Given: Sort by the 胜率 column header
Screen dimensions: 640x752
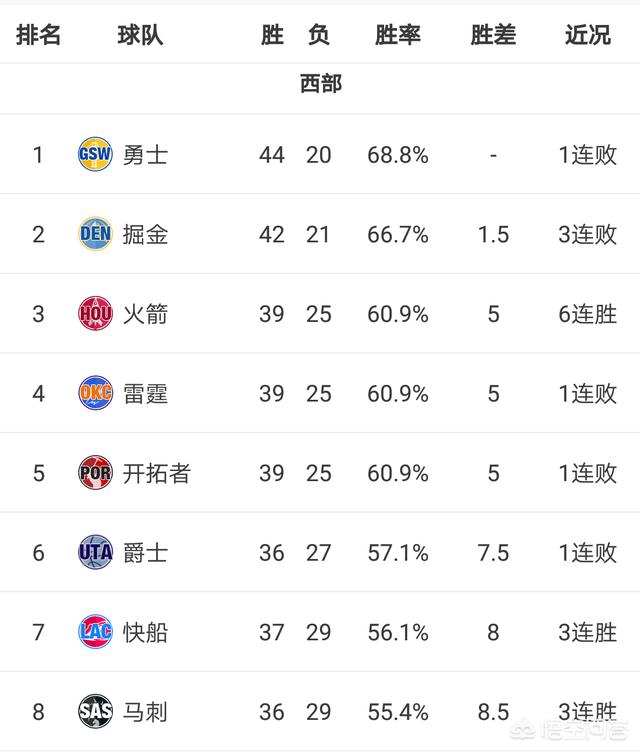Looking at the screenshot, I should click(398, 35).
